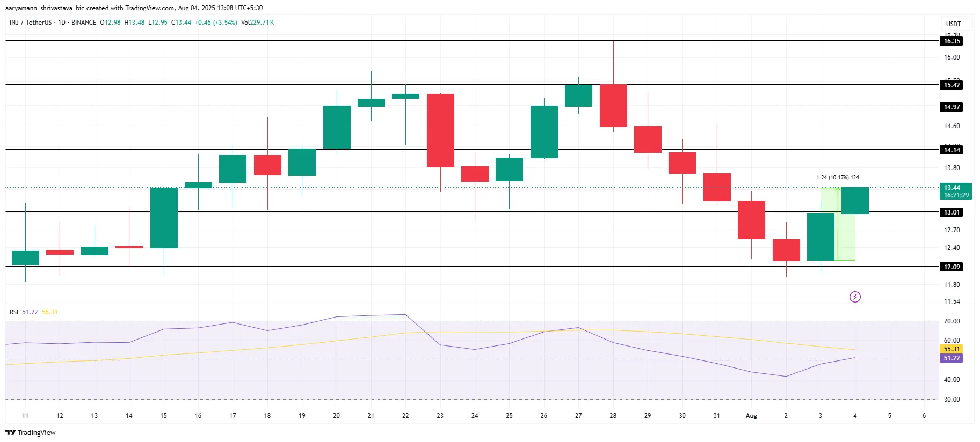Image resolution: width=980 pixels, height=442 pixels.
Task: Click the current price 13.44 label
Action: coord(956,191)
